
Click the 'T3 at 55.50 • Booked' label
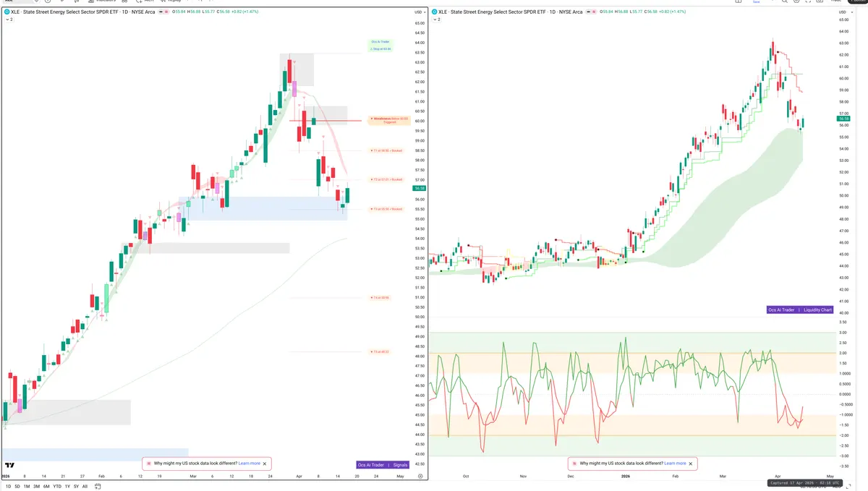point(388,209)
